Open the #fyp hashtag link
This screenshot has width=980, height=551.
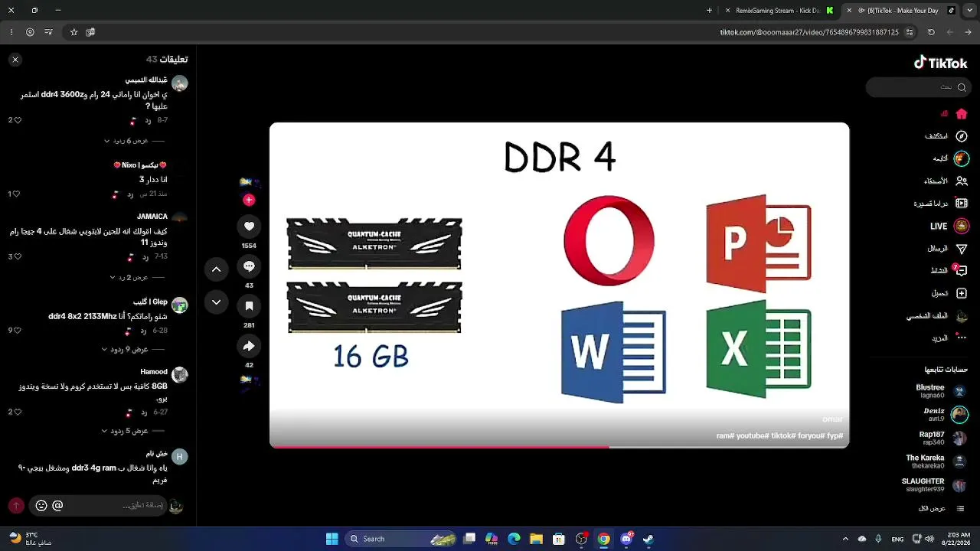click(x=835, y=436)
